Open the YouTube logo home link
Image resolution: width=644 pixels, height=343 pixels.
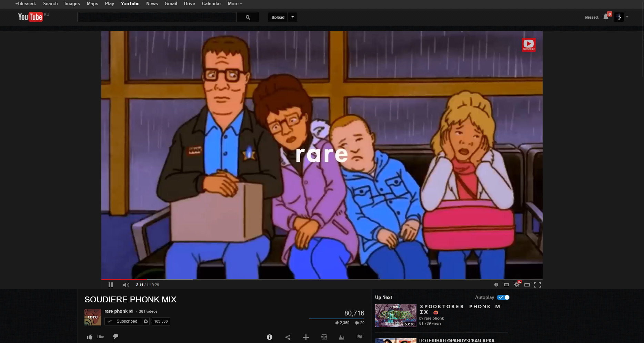(x=30, y=17)
